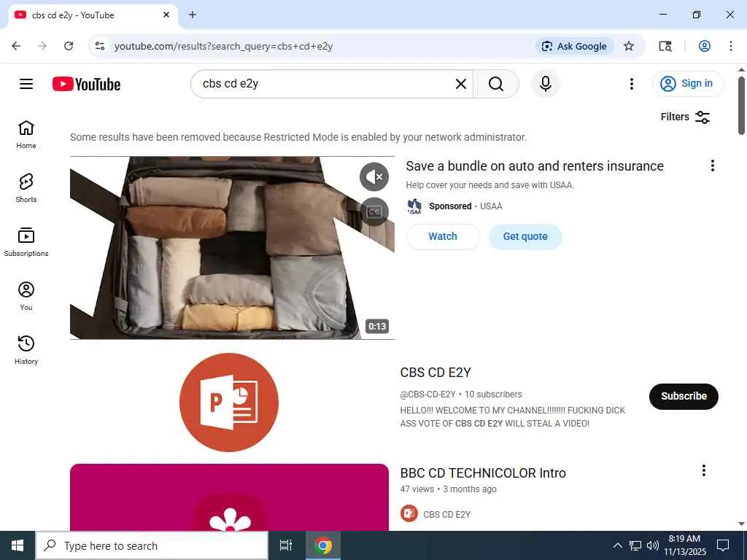Open uploader name CBS CD E2Y under video
747x560 pixels.
[447, 514]
